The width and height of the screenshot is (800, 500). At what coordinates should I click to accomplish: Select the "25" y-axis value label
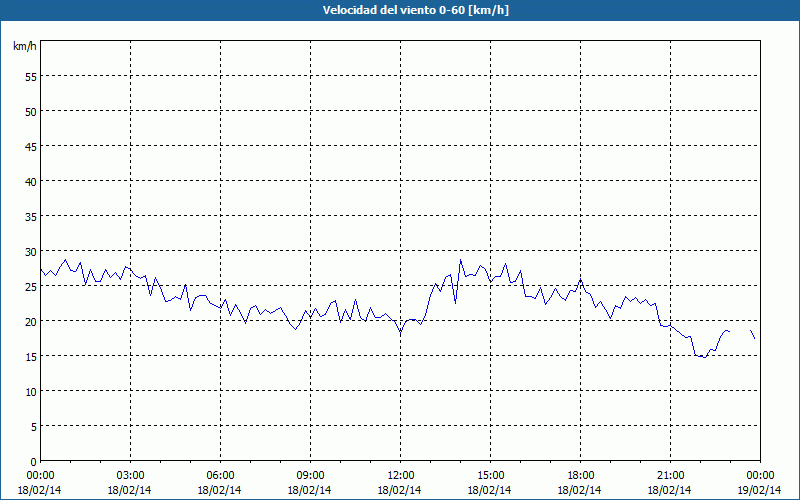(x=31, y=287)
